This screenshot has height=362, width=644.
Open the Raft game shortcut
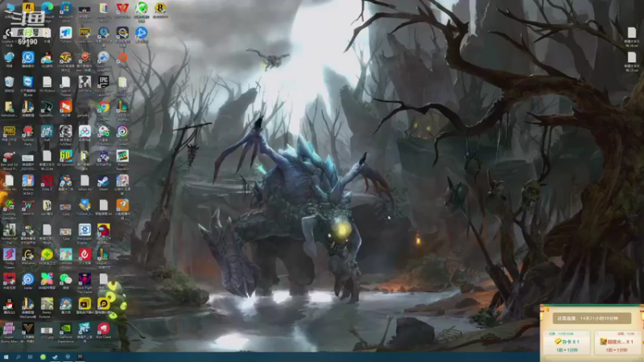point(47,131)
